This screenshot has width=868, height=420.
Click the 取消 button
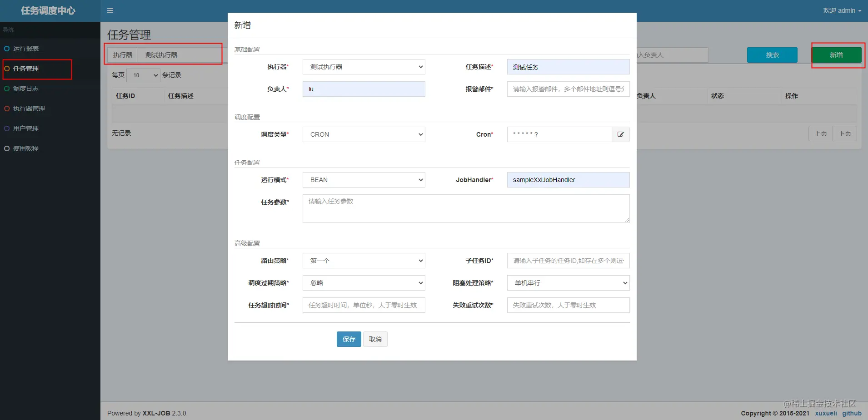tap(375, 339)
